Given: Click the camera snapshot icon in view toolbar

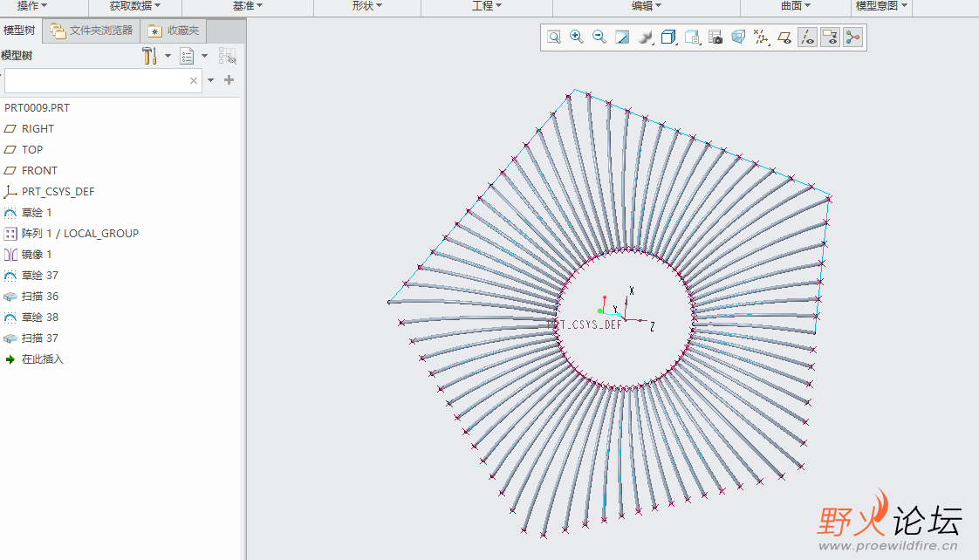Looking at the screenshot, I should (715, 37).
